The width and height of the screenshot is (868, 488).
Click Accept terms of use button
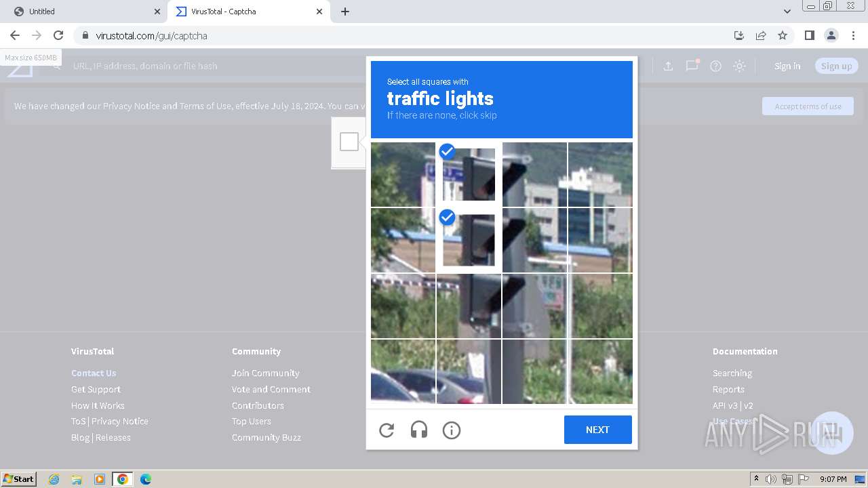click(808, 106)
